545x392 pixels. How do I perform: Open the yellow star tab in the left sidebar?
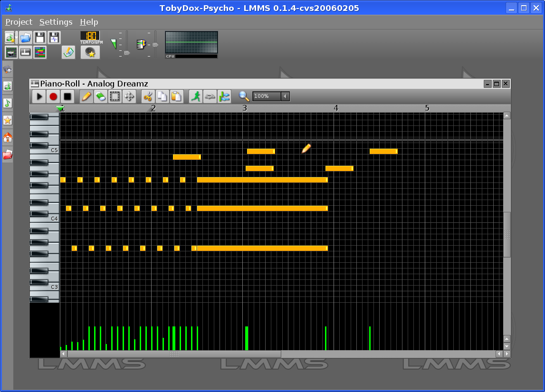[x=8, y=120]
